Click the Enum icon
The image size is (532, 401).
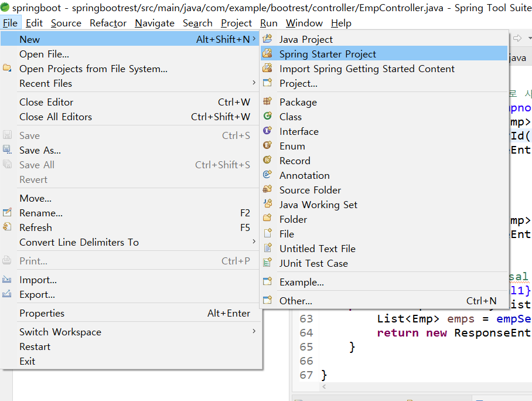pos(267,145)
